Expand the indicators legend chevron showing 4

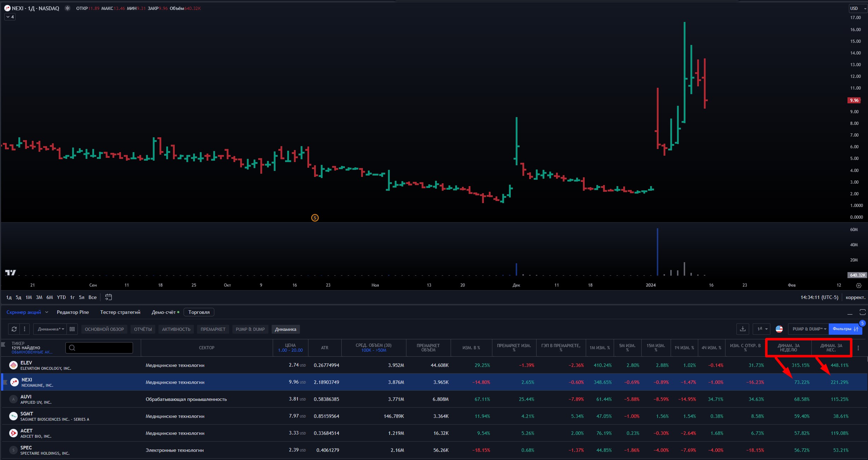[x=10, y=17]
